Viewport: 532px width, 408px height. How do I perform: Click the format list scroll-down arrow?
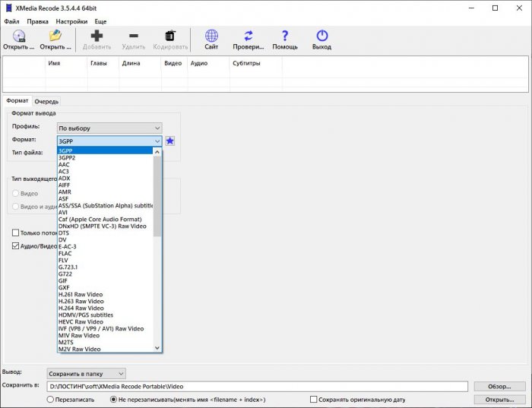click(157, 348)
